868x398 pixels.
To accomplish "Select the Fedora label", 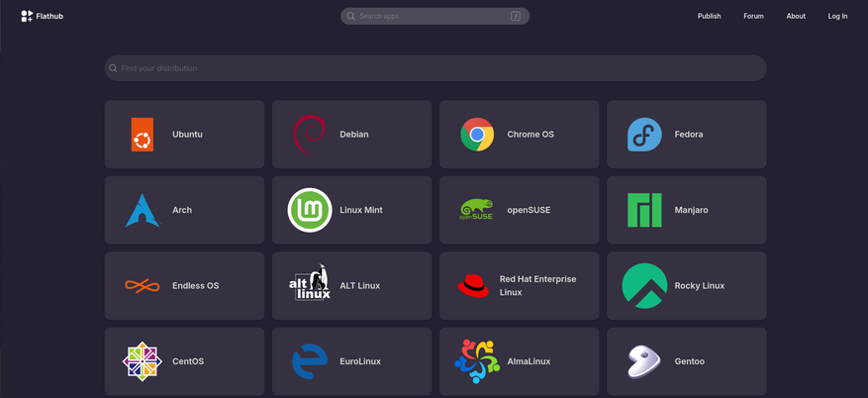I will pos(689,135).
